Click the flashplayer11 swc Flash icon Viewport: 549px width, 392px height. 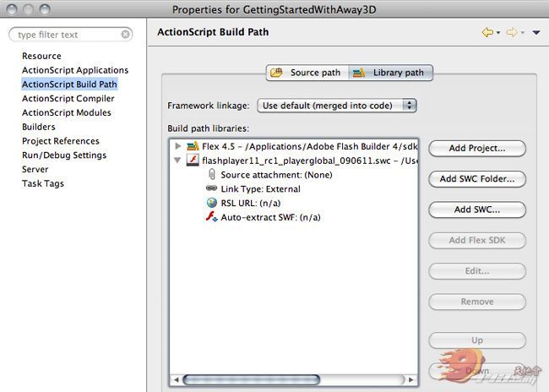pos(193,160)
